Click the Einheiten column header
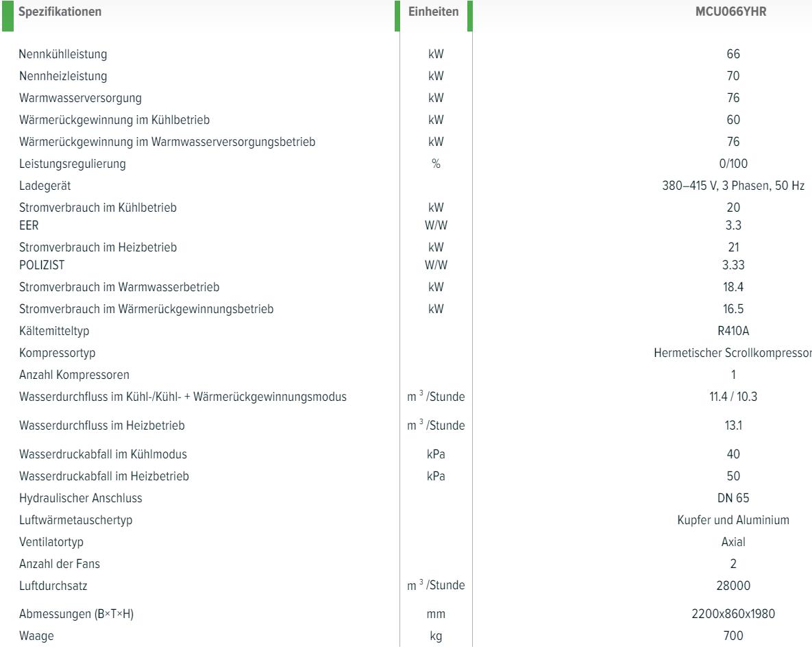This screenshot has height=653, width=812. point(434,14)
